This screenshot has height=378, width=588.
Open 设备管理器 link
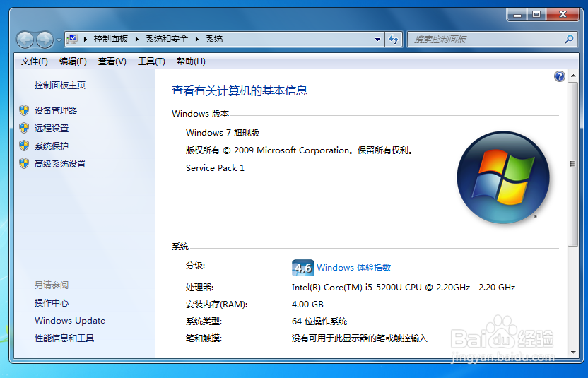tap(56, 111)
